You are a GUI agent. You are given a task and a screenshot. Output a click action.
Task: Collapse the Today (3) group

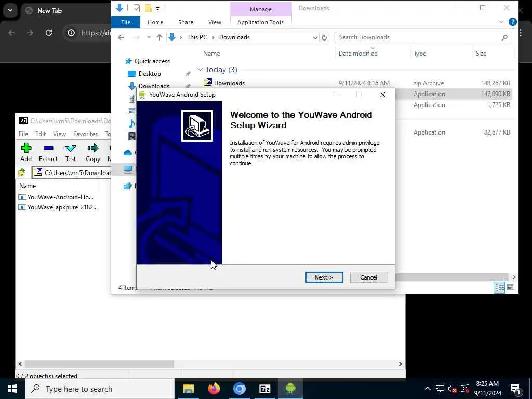tap(200, 70)
